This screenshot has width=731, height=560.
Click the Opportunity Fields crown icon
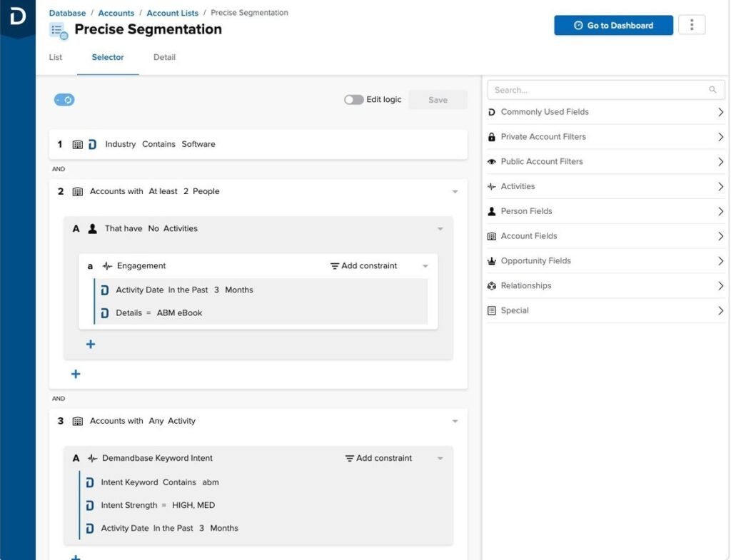pos(491,261)
